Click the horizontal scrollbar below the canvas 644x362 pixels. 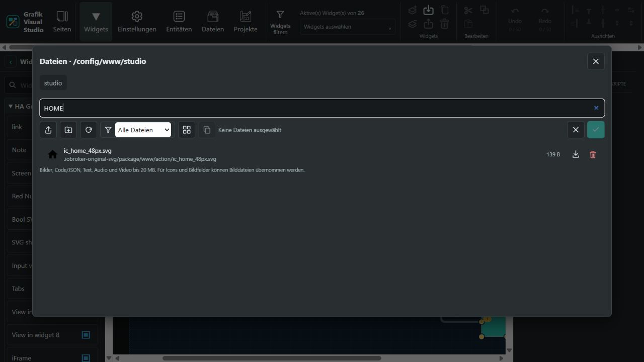click(272, 358)
